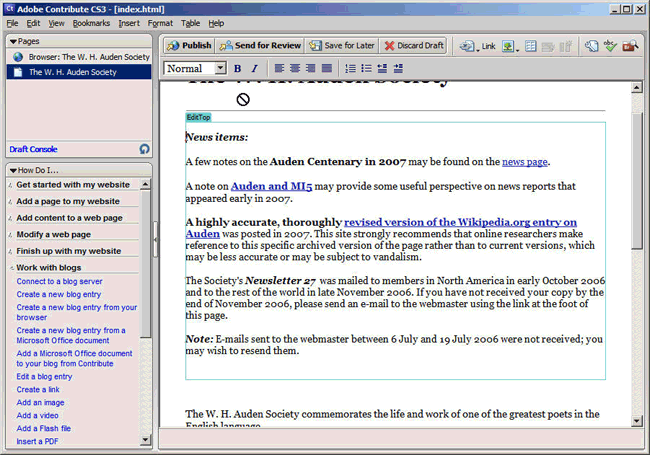
Task: Open the File menu
Action: 12,23
